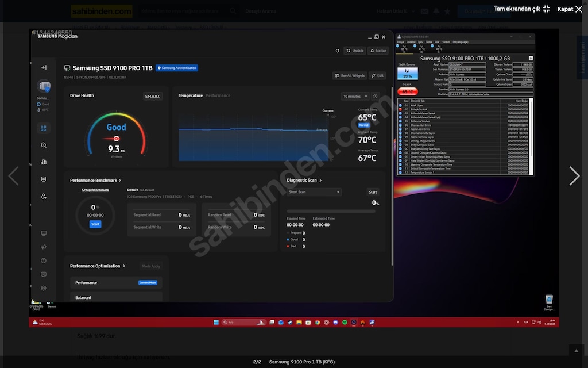Open Microsoft Store from the taskbar
Viewport: 588px width, 368px height.
click(x=308, y=322)
